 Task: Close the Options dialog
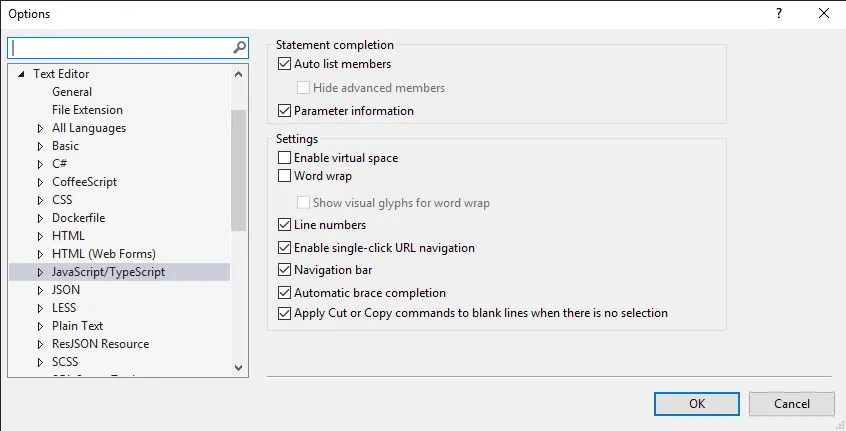pyautogui.click(x=824, y=13)
